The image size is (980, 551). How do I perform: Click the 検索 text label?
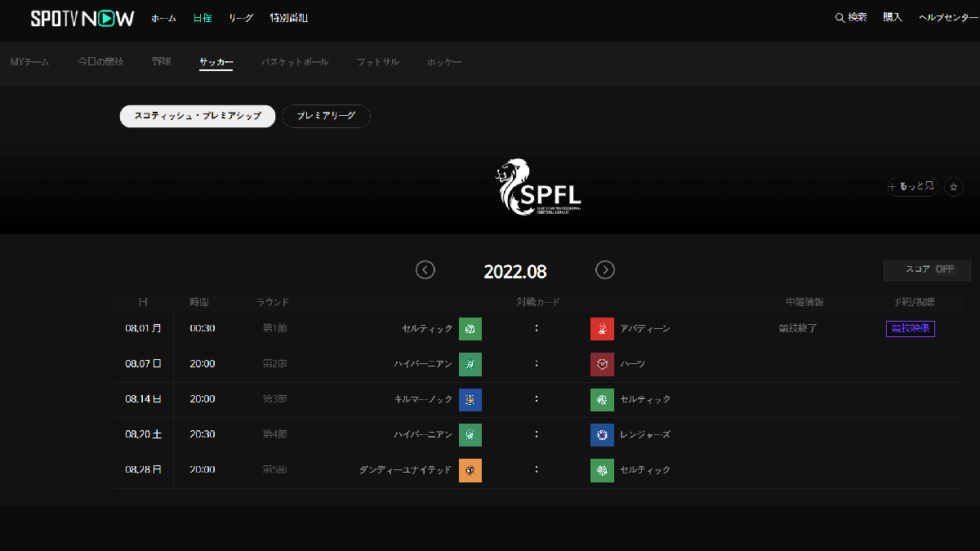click(857, 18)
